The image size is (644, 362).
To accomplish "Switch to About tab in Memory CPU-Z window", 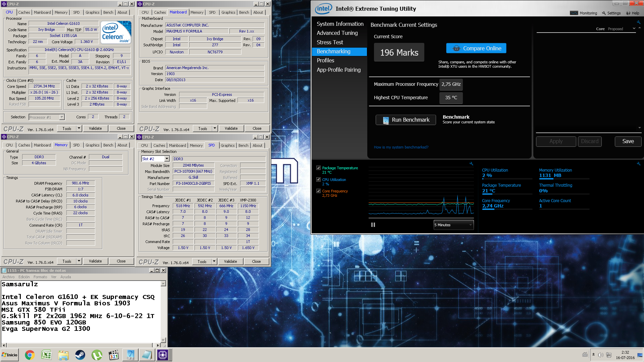I will coord(122,145).
